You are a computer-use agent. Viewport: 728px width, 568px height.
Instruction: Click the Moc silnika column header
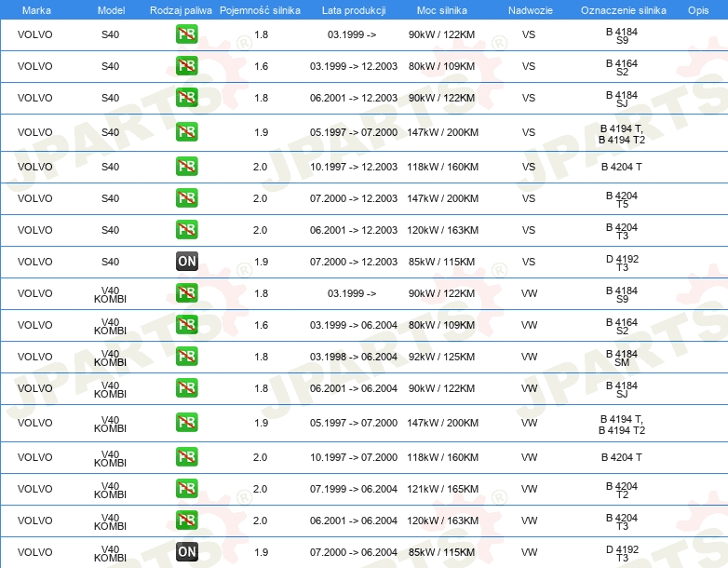(442, 10)
